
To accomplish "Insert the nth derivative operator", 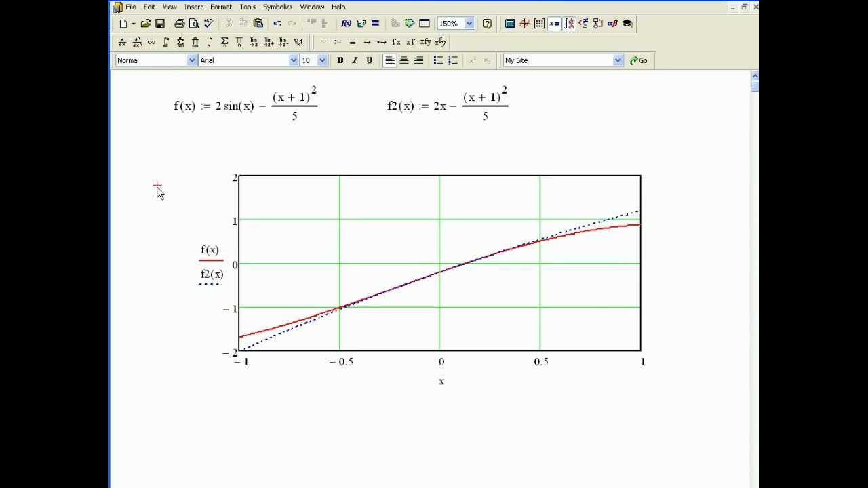I will [x=137, y=42].
